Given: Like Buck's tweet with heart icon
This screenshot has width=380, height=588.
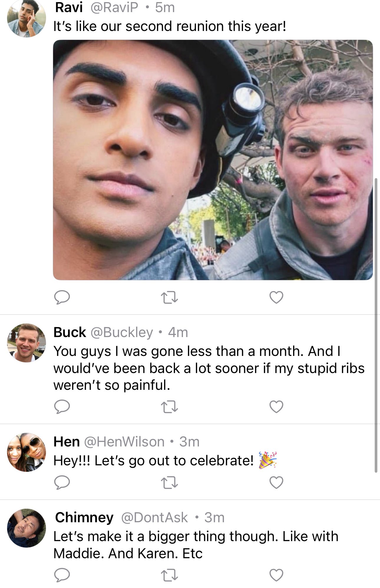Looking at the screenshot, I should click(x=276, y=407).
